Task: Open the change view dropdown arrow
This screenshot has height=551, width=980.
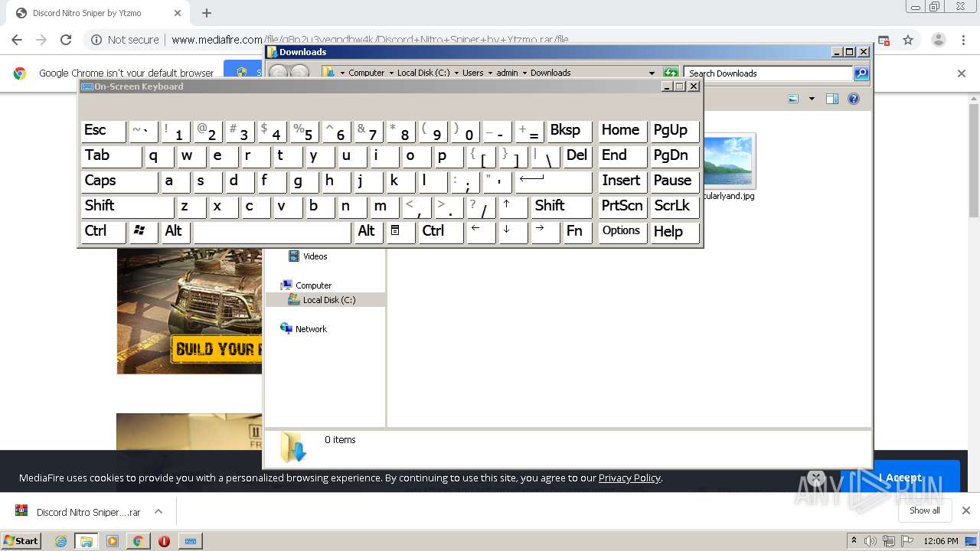Action: tap(812, 99)
